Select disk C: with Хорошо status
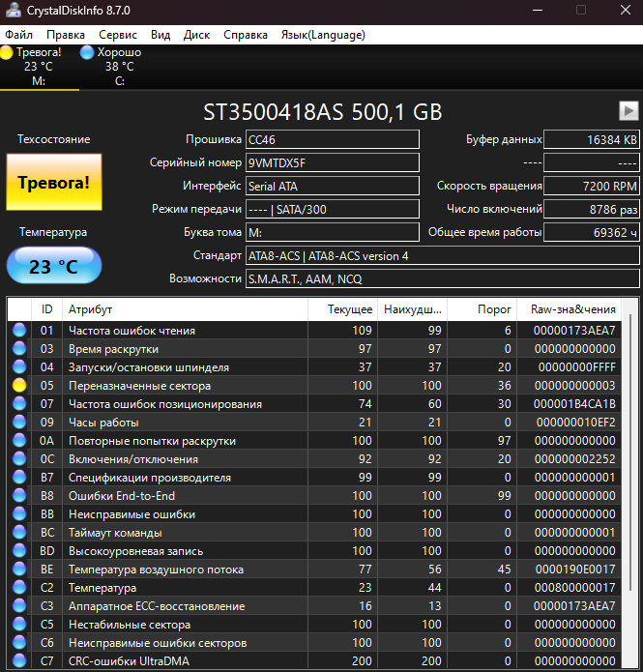643x672 pixels. (x=119, y=67)
